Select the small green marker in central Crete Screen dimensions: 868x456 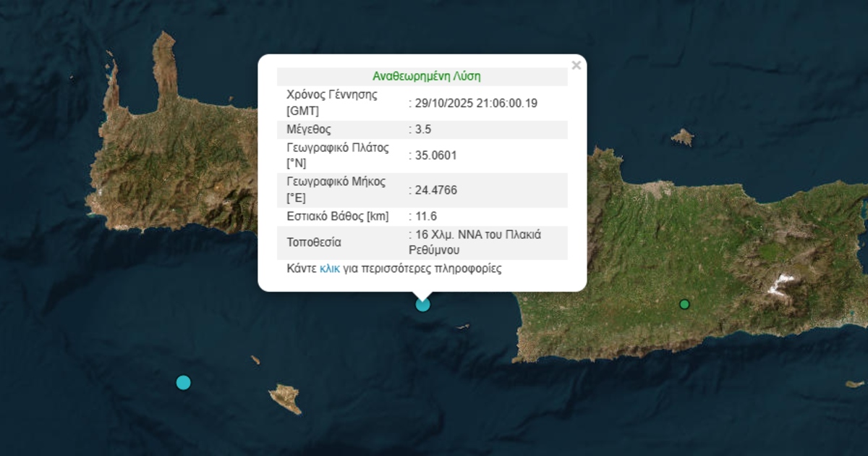tap(684, 304)
